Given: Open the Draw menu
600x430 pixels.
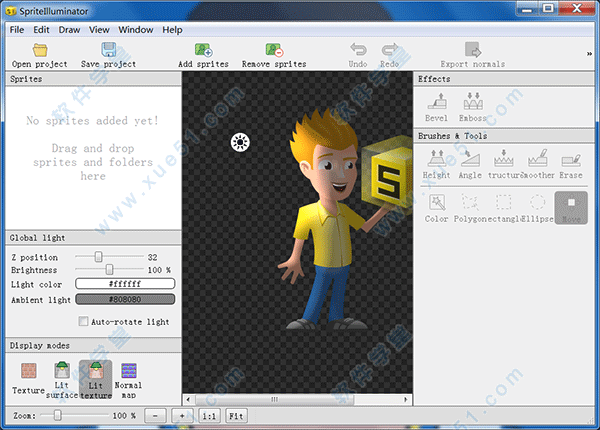Looking at the screenshot, I should (69, 30).
